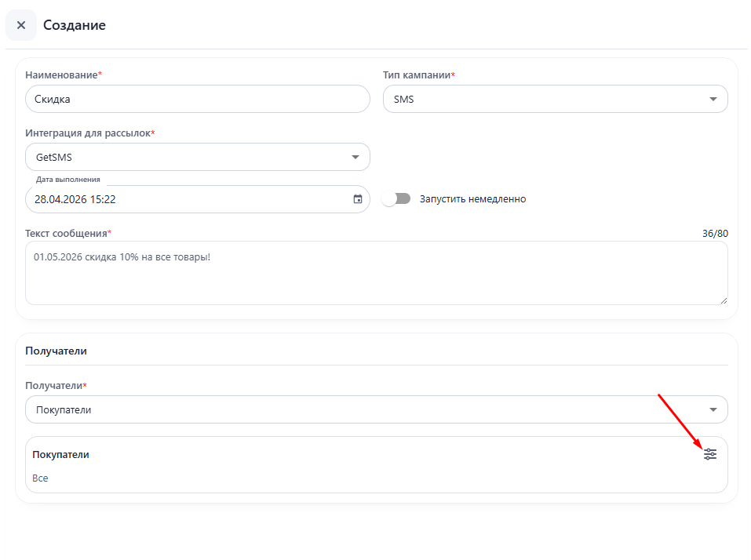Click the Создание page title
The height and width of the screenshot is (560, 751).
pyautogui.click(x=74, y=25)
